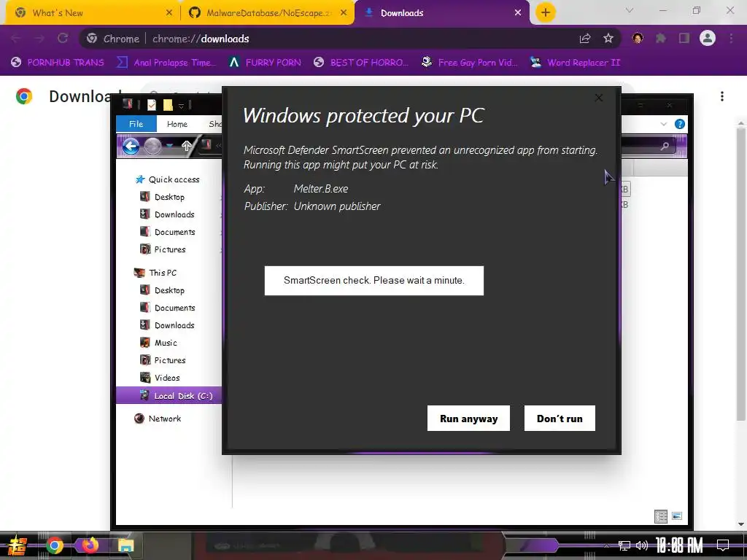This screenshot has width=747, height=560.
Task: Bookmark this page with star icon
Action: (x=608, y=39)
